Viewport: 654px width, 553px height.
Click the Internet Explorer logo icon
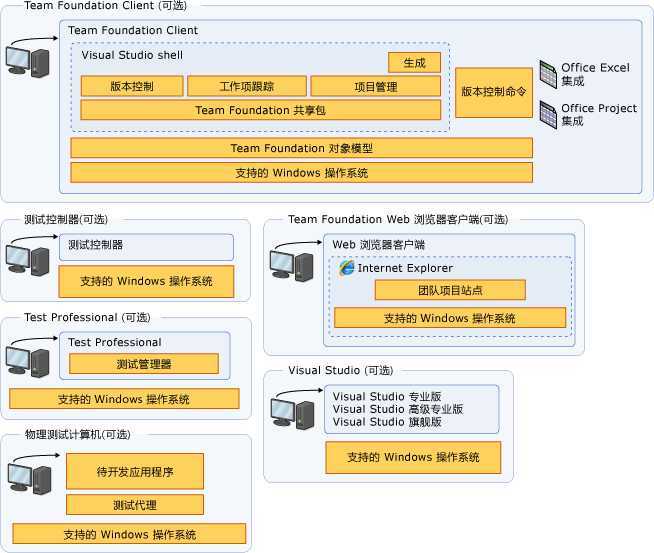(x=346, y=268)
